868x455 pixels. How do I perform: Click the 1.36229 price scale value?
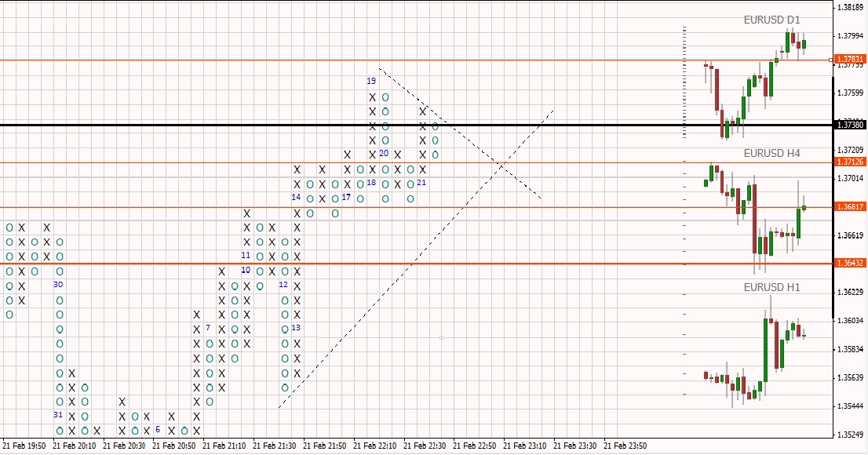pyautogui.click(x=851, y=293)
